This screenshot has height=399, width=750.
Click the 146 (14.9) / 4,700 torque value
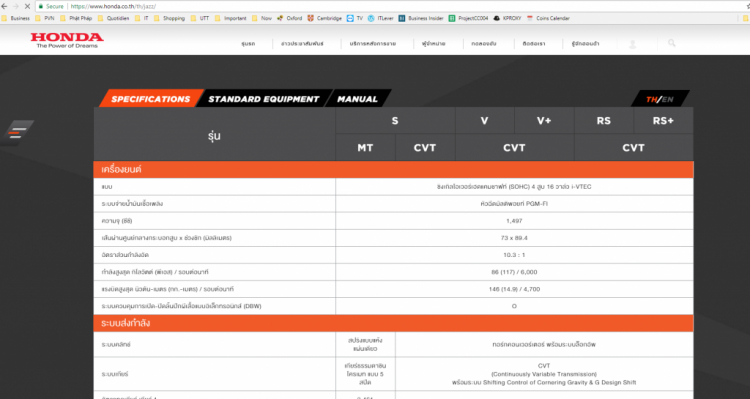tap(514, 289)
